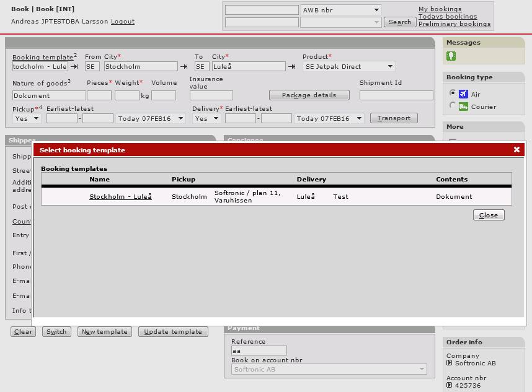The image size is (532, 392).
Task: Click the arrow icon next to Softronic AB company
Action: [449, 363]
